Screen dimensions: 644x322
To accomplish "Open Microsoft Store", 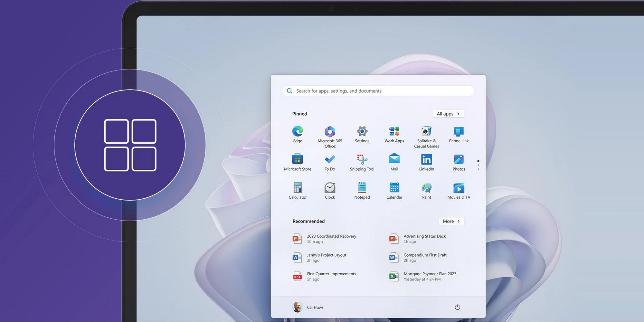I will click(298, 162).
